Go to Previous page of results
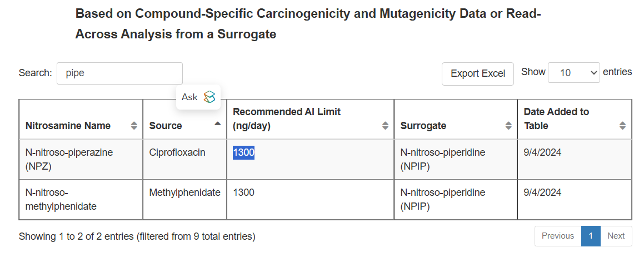644x257 pixels. tap(558, 236)
